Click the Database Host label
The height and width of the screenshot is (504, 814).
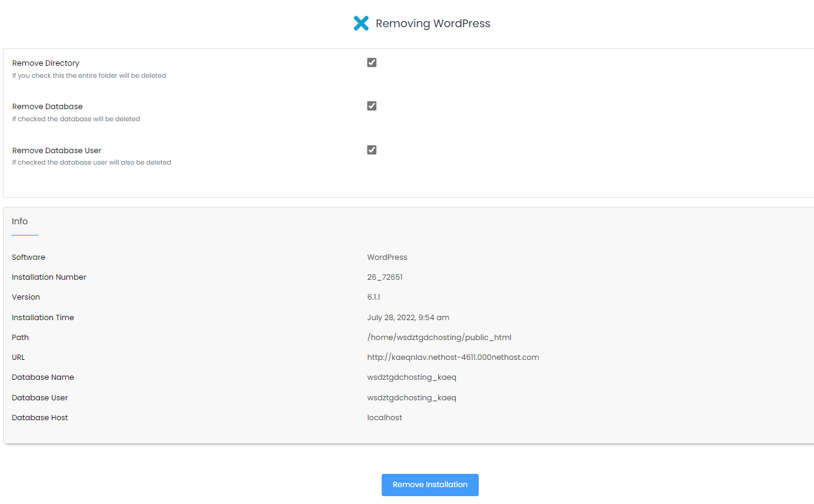(40, 418)
